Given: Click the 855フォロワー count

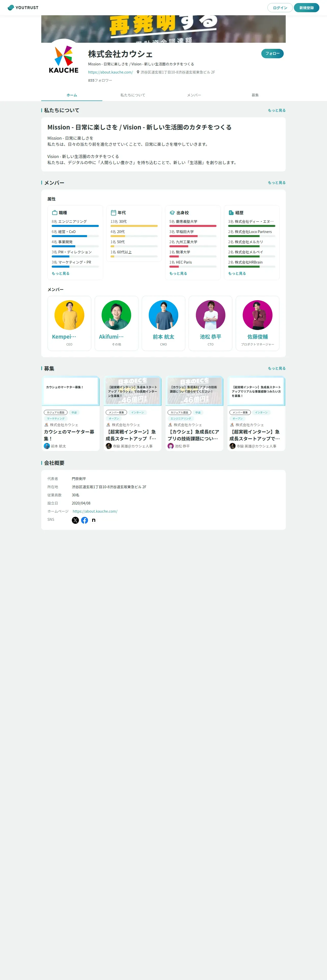Looking at the screenshot, I should 100,80.
